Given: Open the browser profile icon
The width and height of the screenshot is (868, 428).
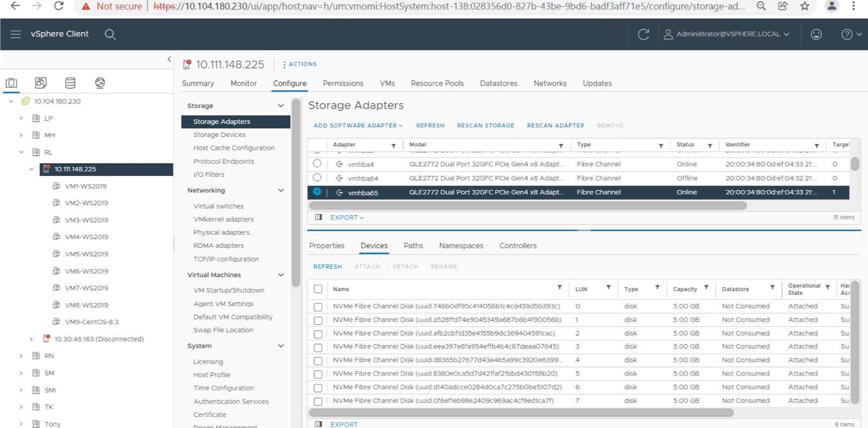Looking at the screenshot, I should coord(832,6).
